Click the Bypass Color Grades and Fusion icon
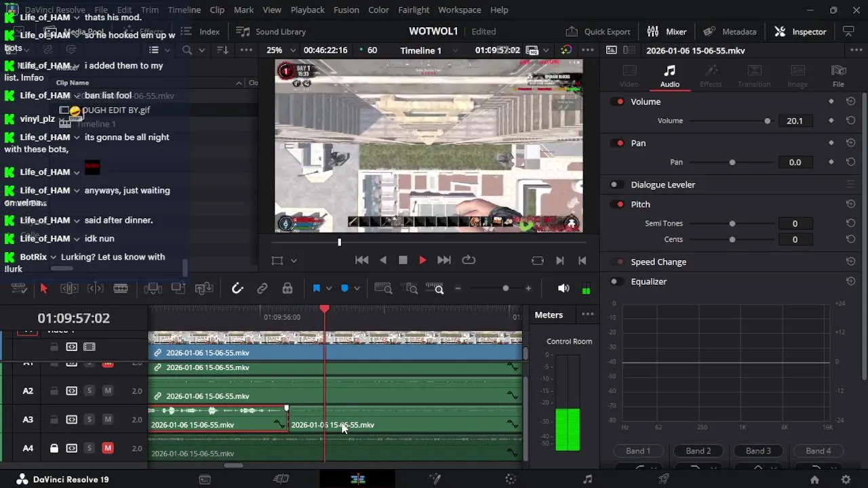868x488 pixels. click(566, 50)
